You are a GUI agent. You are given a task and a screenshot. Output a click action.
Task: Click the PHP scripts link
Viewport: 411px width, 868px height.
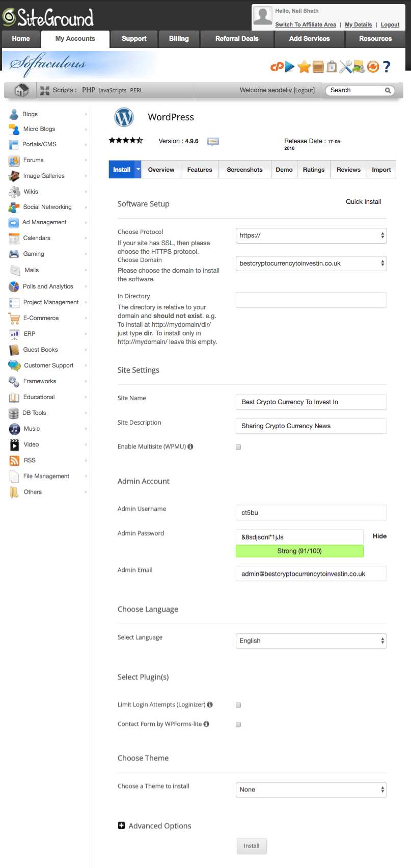[89, 90]
